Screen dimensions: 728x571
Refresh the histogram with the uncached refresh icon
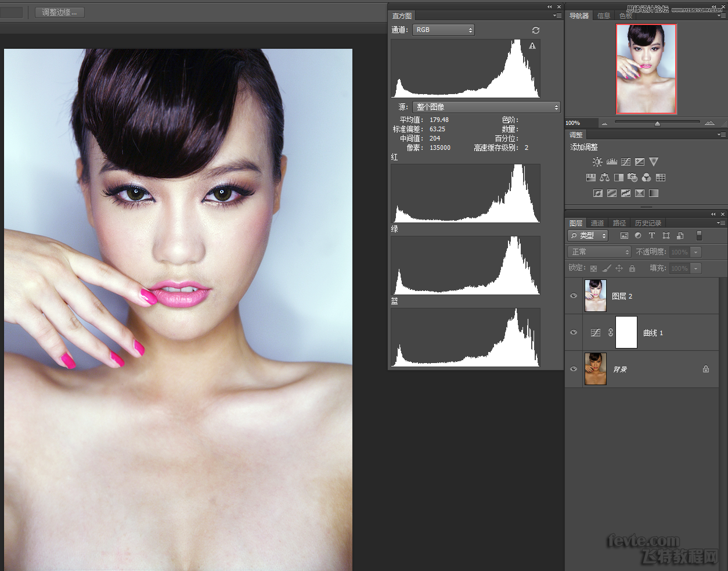click(535, 30)
